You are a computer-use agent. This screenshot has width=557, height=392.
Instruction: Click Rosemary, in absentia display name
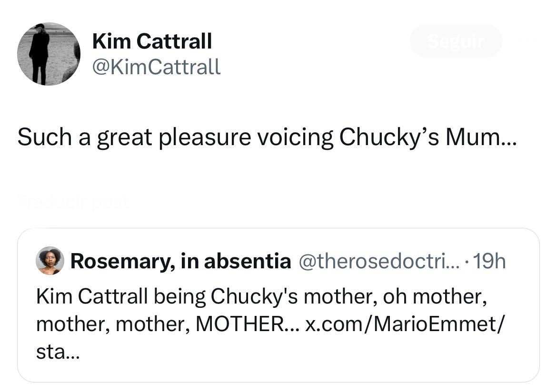coord(181,261)
